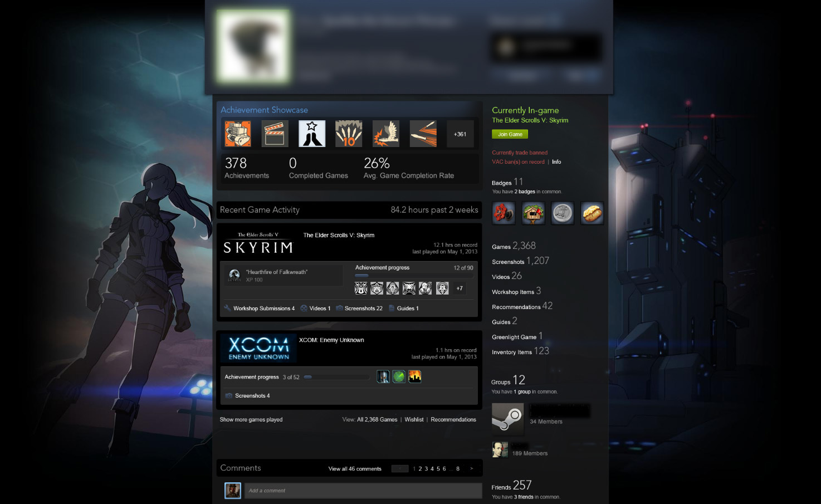This screenshot has width=821, height=504.
Task: Click 2 badges in common text
Action: click(525, 192)
